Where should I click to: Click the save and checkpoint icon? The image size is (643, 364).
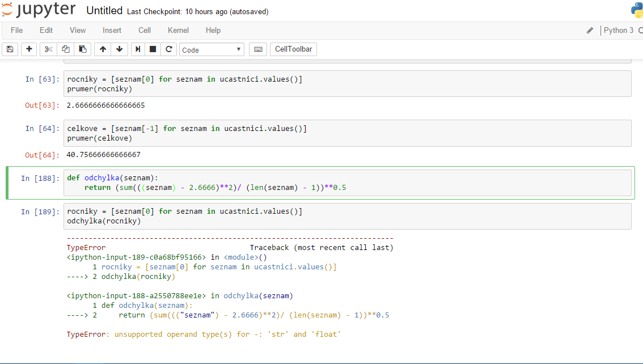pos(10,49)
